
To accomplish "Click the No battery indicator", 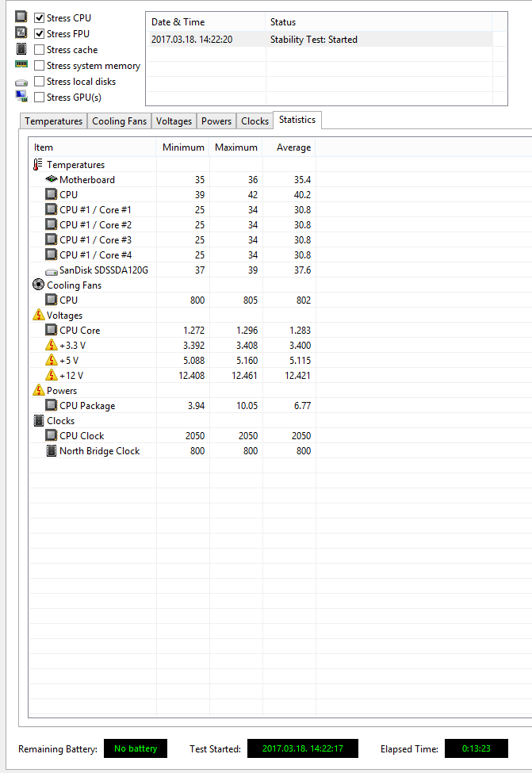I will coord(136,748).
